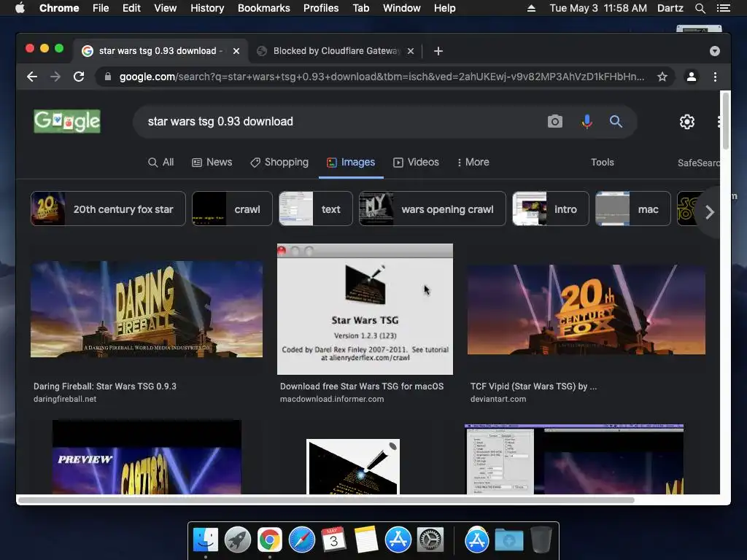This screenshot has width=747, height=560.
Task: Advance the filter chips with the right chevron
Action: pyautogui.click(x=709, y=212)
